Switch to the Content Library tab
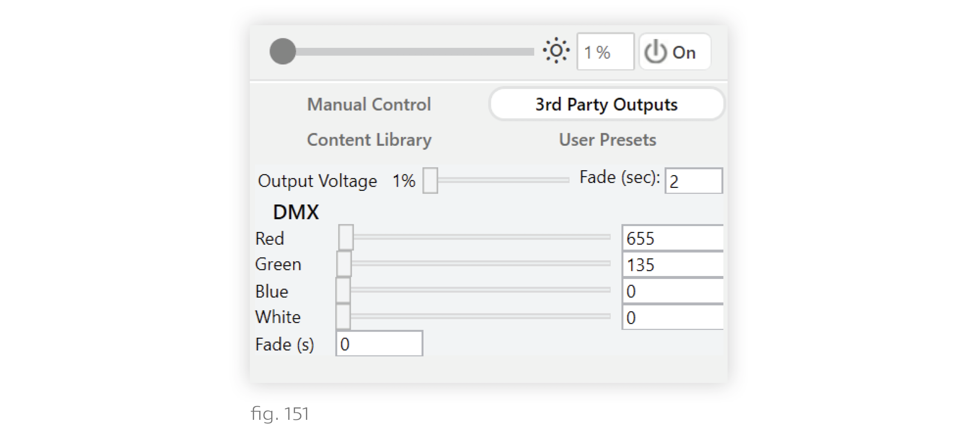This screenshot has height=433, width=980. (369, 140)
